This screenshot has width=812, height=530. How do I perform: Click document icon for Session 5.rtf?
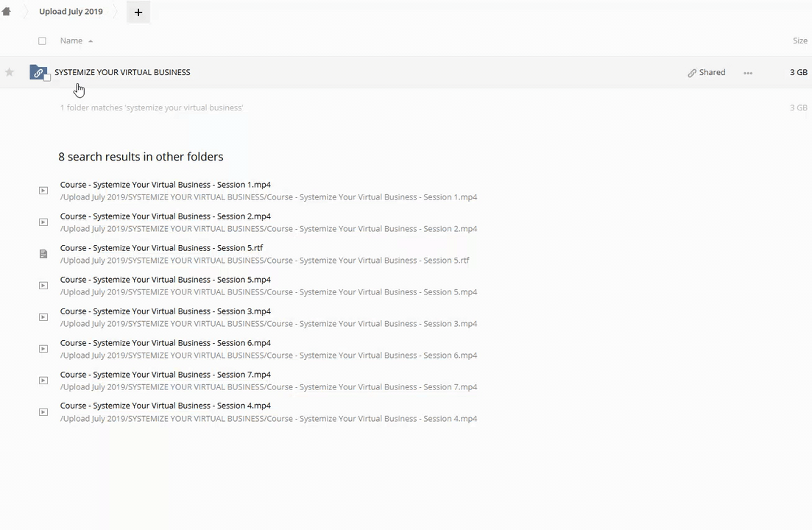tap(43, 254)
